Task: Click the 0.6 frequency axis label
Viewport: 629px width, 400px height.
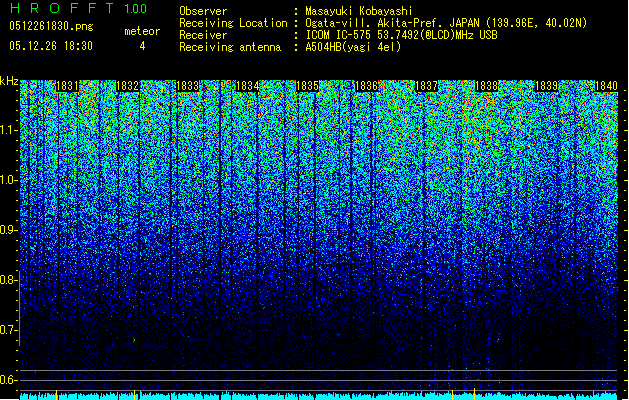Action: pos(9,380)
